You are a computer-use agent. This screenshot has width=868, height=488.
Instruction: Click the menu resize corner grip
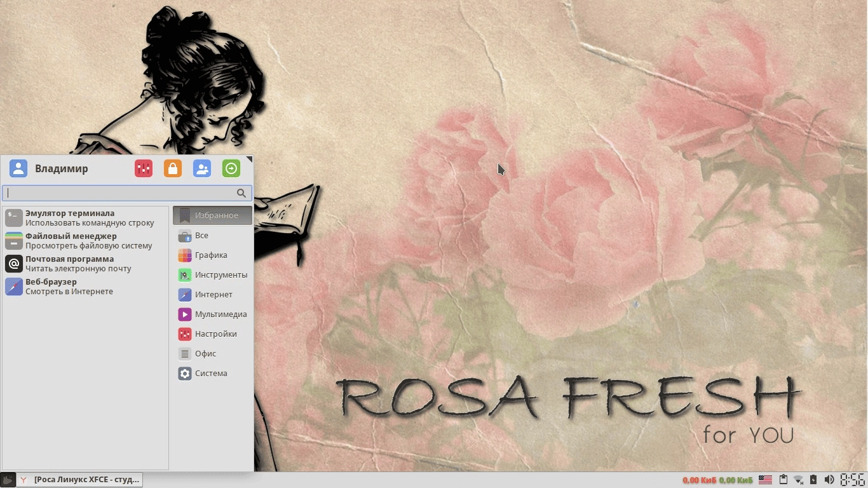coord(250,159)
